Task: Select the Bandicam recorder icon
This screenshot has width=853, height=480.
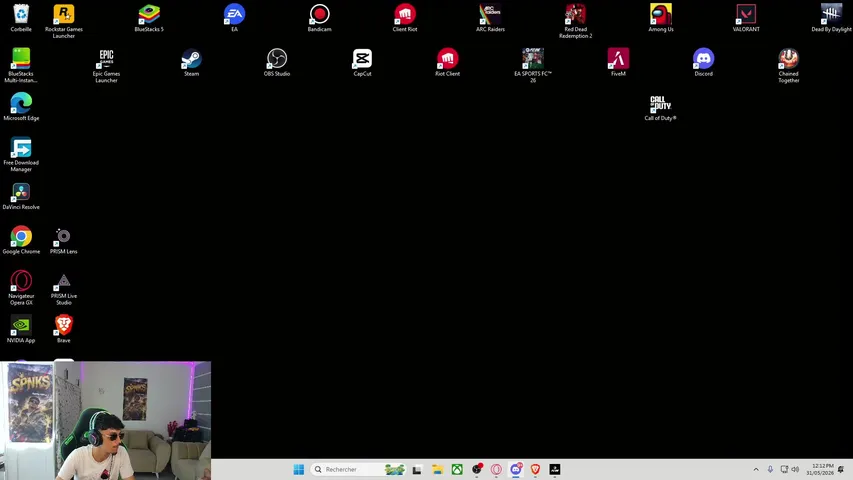Action: 319,18
